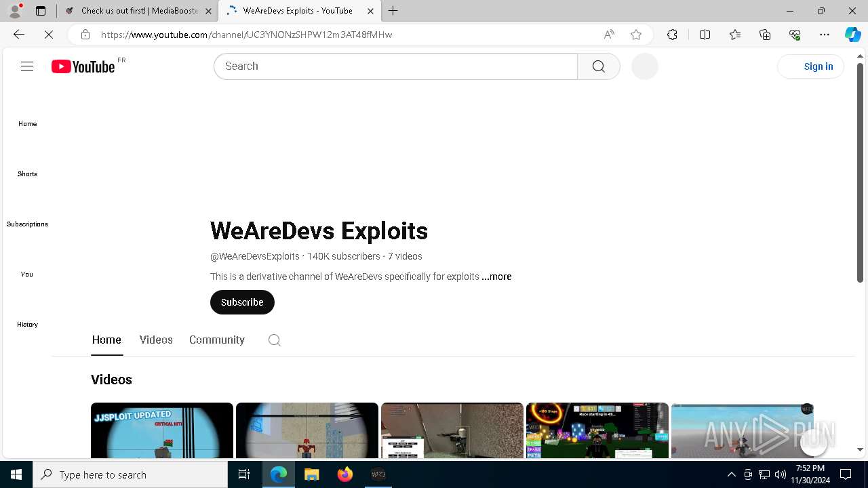Screen dimensions: 868x488
Task: Open the JJSPLOIT UPDATED video thumbnail
Action: coord(162,430)
